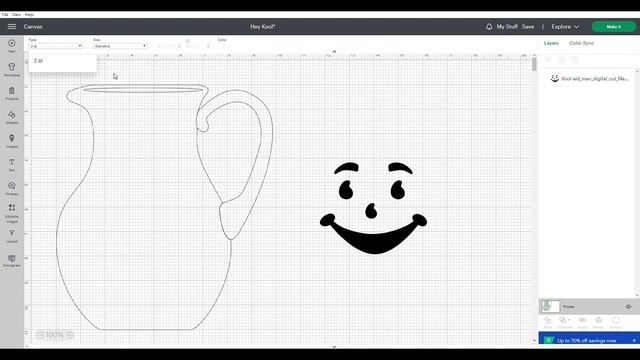Select the Kool-aid man layer row
The width and height of the screenshot is (640, 360).
(589, 78)
